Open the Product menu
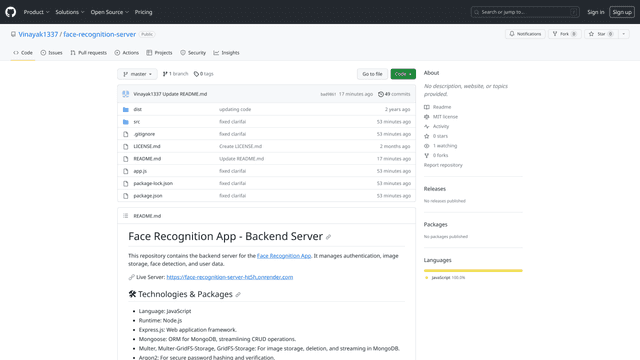 point(36,12)
